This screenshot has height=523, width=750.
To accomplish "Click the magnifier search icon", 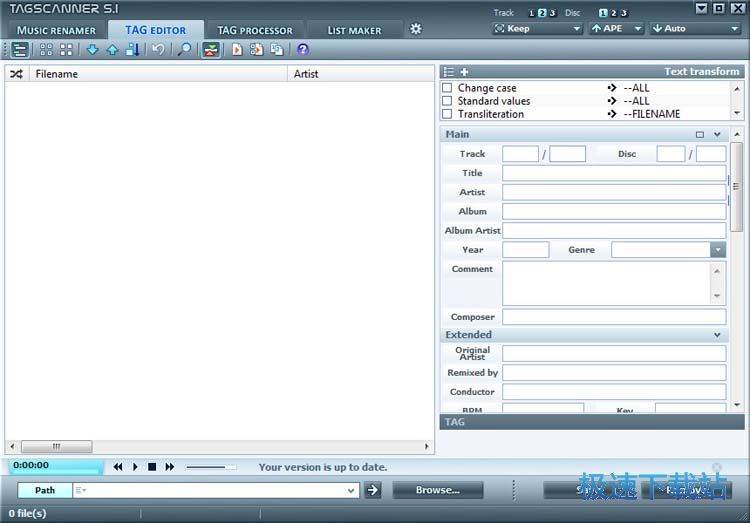I will (184, 49).
